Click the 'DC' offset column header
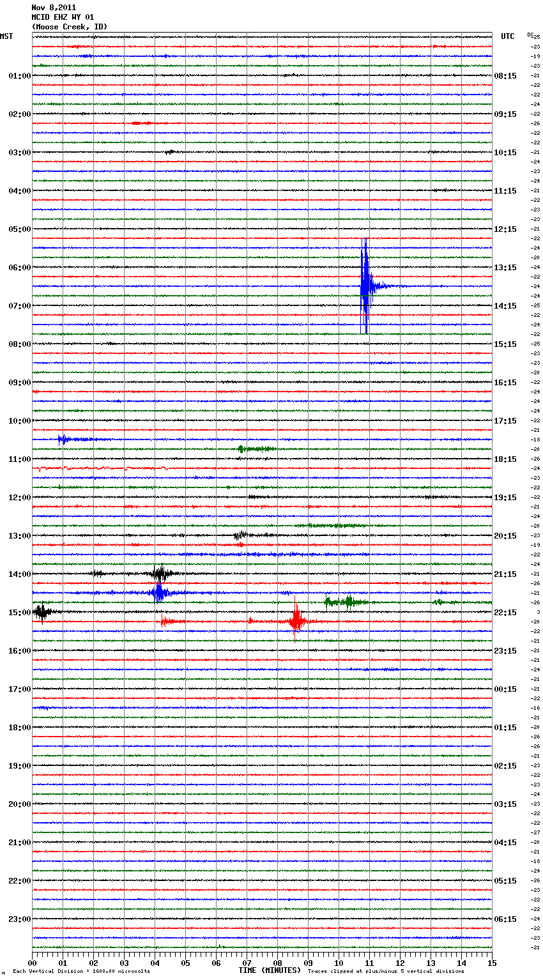The height and width of the screenshot is (980, 543). point(531,34)
